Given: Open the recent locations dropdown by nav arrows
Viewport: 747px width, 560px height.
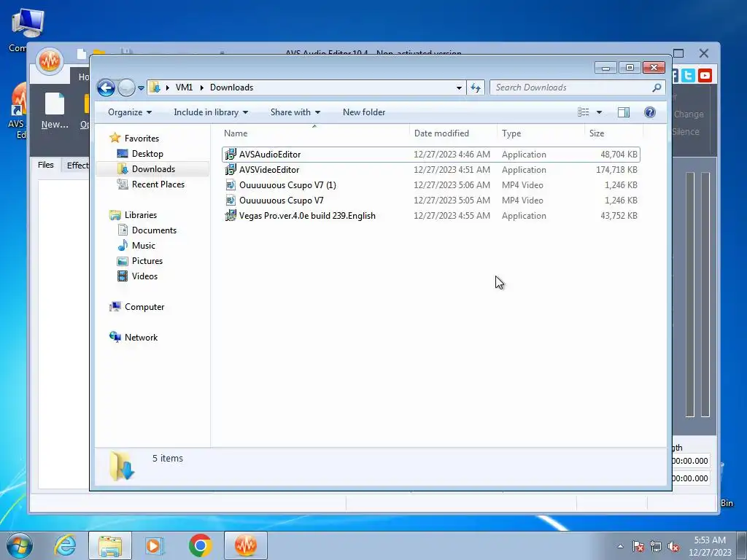Looking at the screenshot, I should [x=141, y=88].
